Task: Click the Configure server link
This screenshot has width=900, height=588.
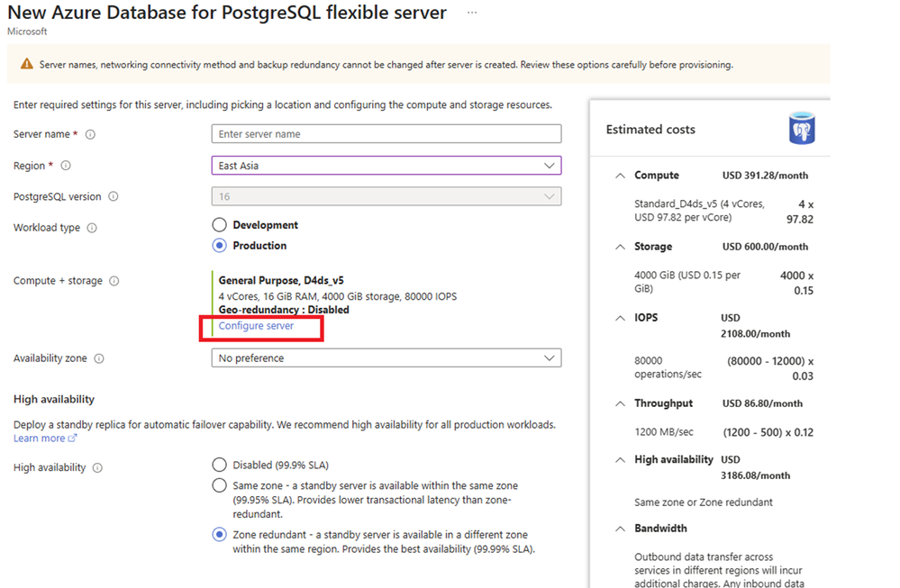Action: coord(256,326)
